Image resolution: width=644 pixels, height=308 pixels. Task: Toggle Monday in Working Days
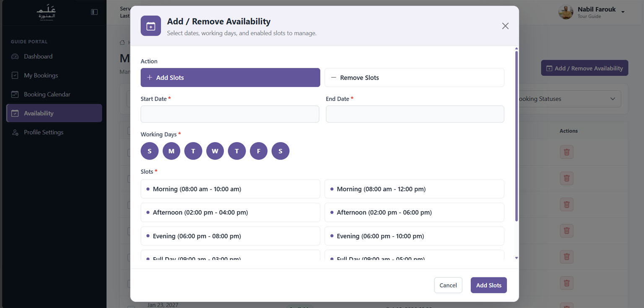(171, 151)
